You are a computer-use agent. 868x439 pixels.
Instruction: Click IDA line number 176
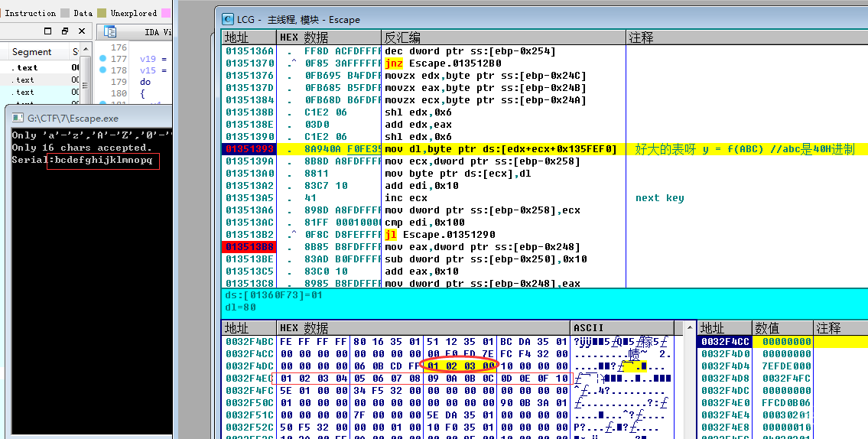tap(119, 47)
